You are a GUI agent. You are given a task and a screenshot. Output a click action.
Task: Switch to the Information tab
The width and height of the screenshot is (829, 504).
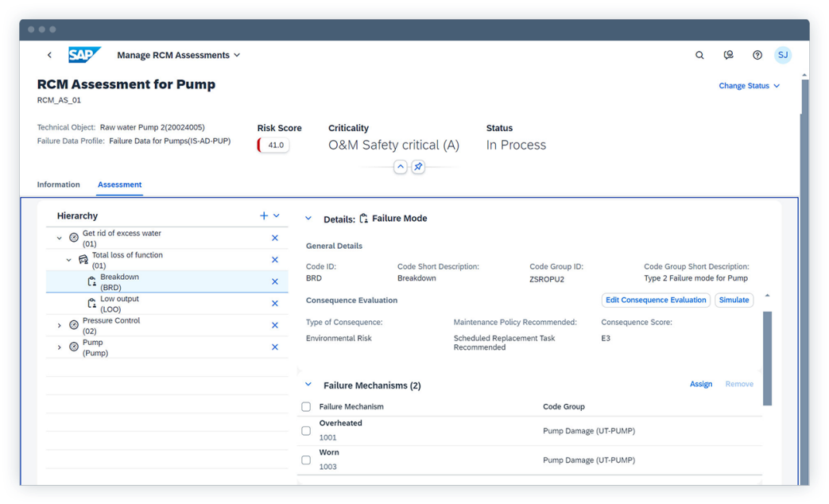[x=58, y=184]
